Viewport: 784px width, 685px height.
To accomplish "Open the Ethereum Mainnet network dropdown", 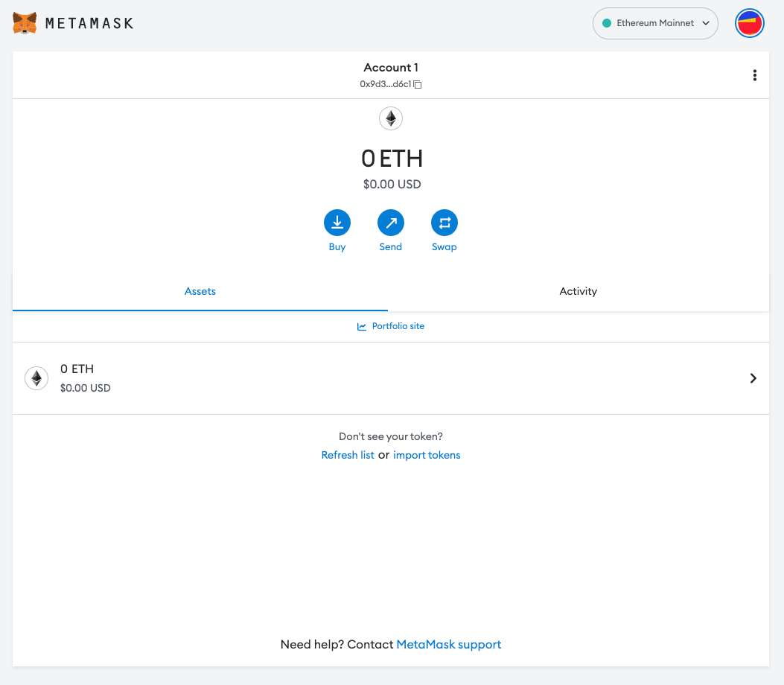I will (654, 23).
